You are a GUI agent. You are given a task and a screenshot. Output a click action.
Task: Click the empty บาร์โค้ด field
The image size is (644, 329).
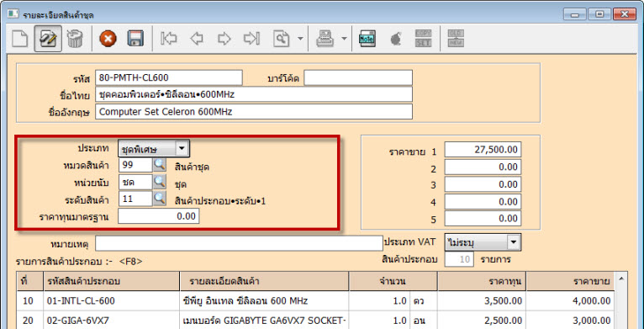358,77
